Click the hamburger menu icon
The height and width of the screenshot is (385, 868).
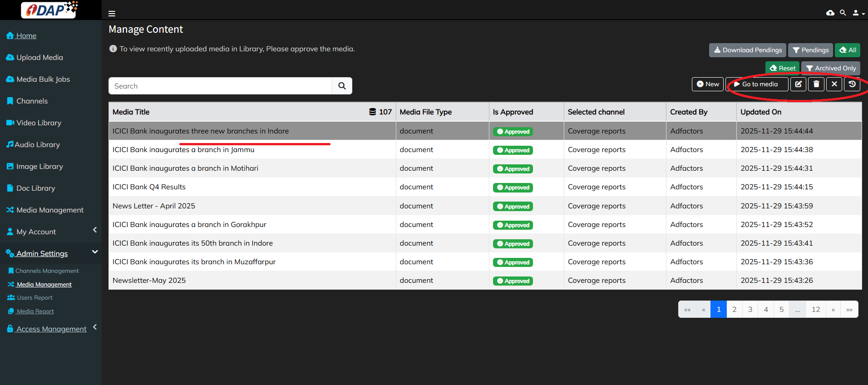[112, 14]
